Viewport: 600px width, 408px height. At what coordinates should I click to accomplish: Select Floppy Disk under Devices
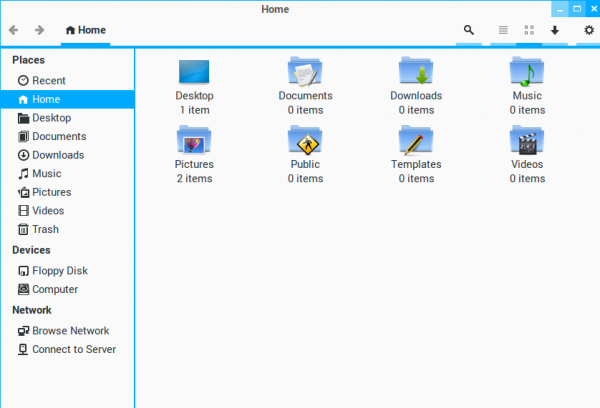click(x=67, y=271)
